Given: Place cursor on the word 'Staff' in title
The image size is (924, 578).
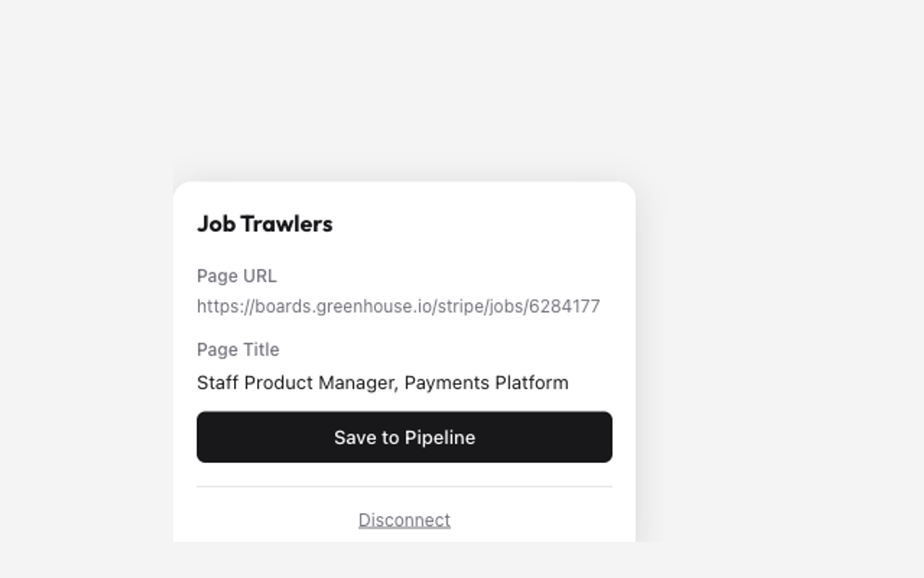Looking at the screenshot, I should [217, 382].
